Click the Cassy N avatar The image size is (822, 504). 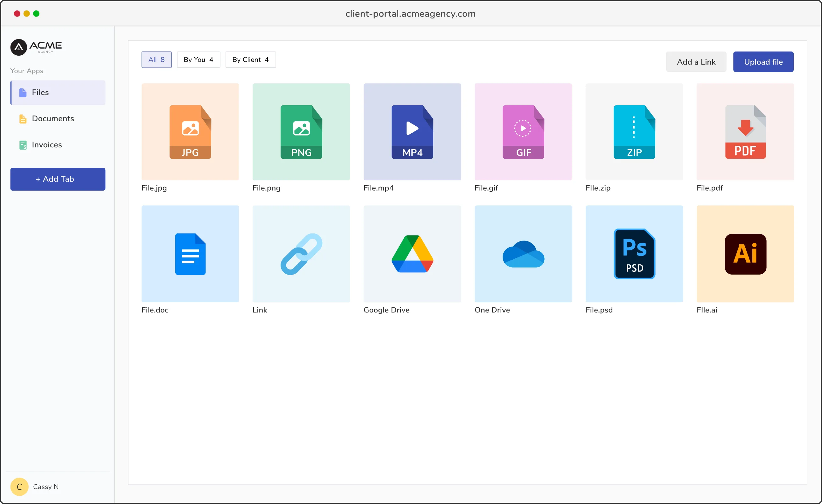19,486
